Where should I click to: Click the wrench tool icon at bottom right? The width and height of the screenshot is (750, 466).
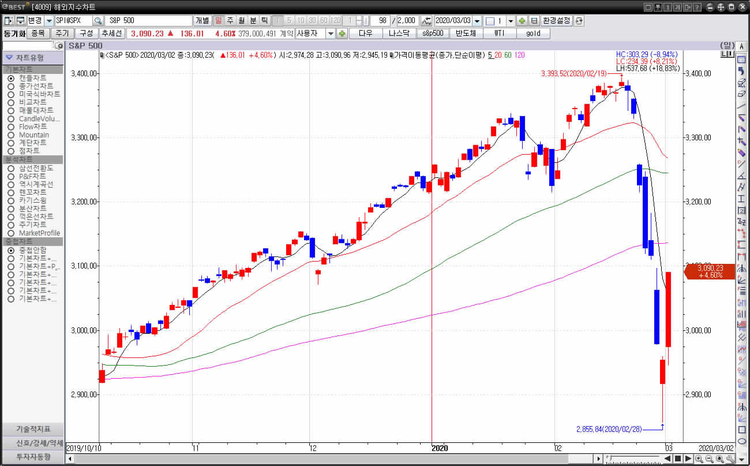730,459
